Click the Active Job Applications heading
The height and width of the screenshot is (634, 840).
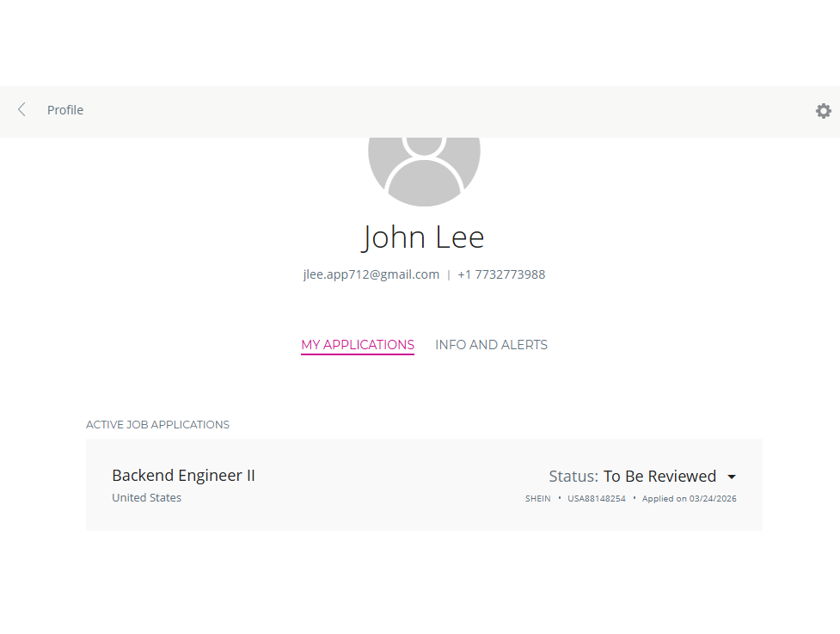click(x=157, y=425)
